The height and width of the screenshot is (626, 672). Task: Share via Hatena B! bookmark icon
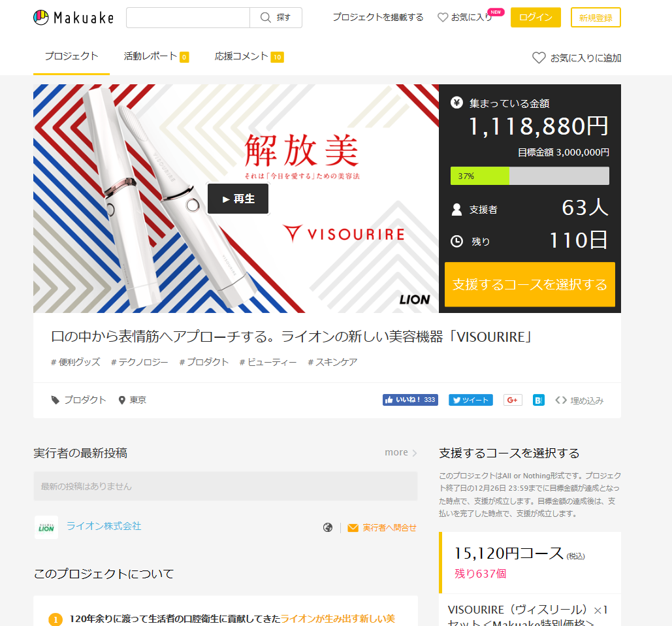click(x=538, y=400)
